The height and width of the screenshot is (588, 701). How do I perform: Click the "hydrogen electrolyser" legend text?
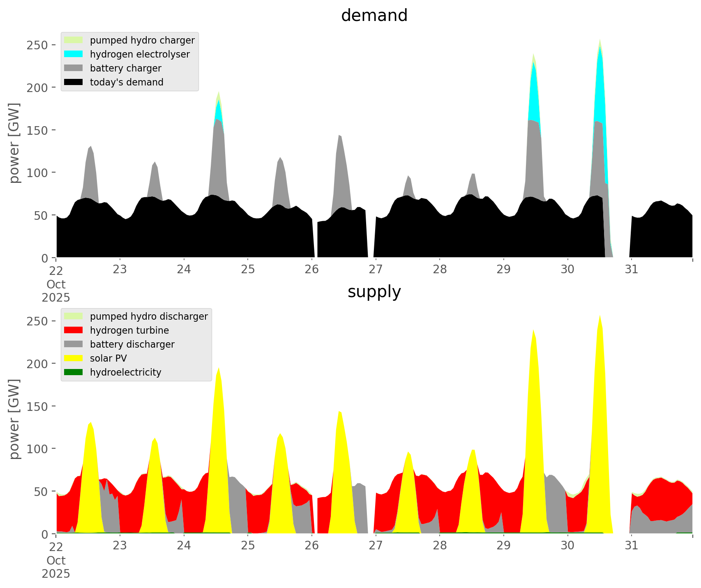(x=140, y=54)
